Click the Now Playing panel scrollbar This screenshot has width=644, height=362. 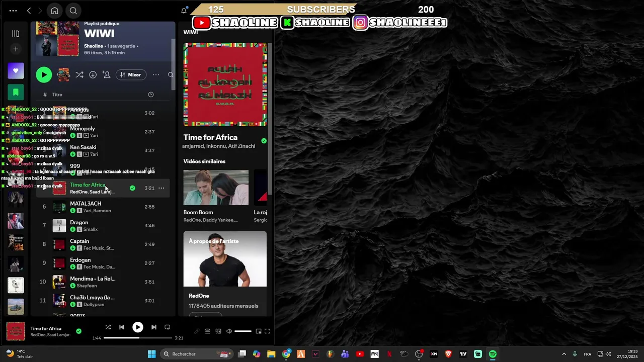point(270,119)
